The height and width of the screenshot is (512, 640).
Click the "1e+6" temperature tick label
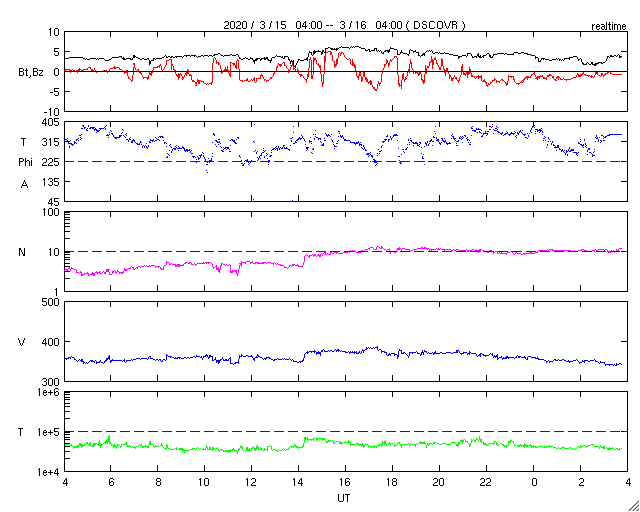click(49, 392)
